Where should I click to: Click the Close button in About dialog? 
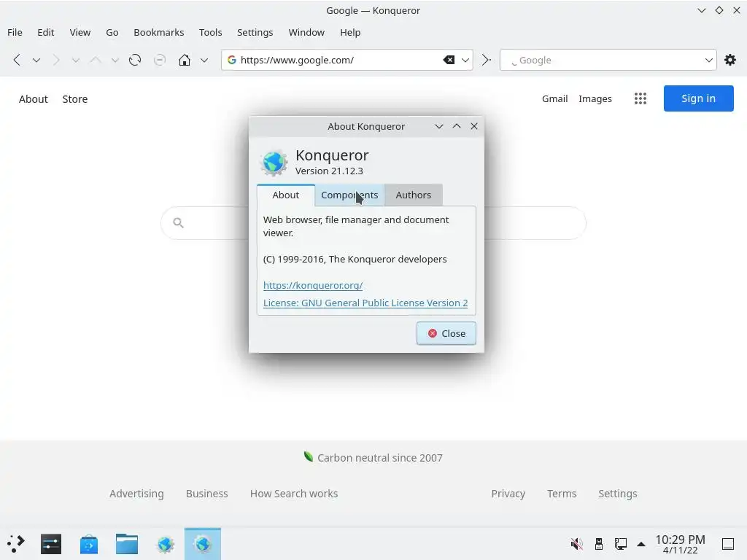point(446,333)
